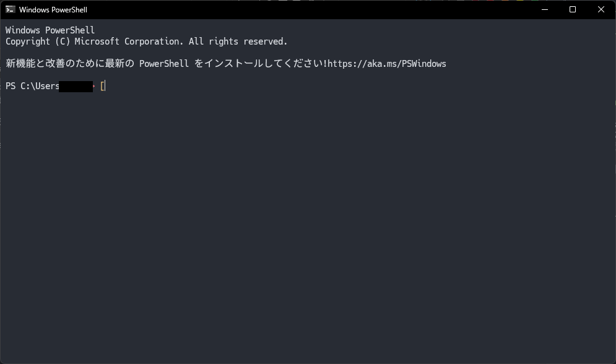Click the "Windows PowerShell" title bar text
The image size is (616, 364).
(53, 10)
